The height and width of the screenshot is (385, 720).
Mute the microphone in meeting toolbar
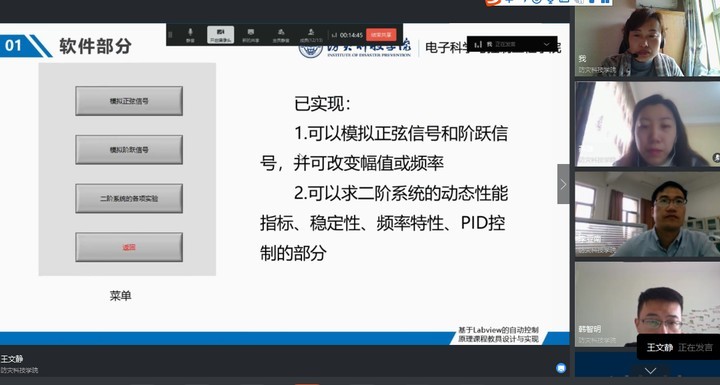190,35
